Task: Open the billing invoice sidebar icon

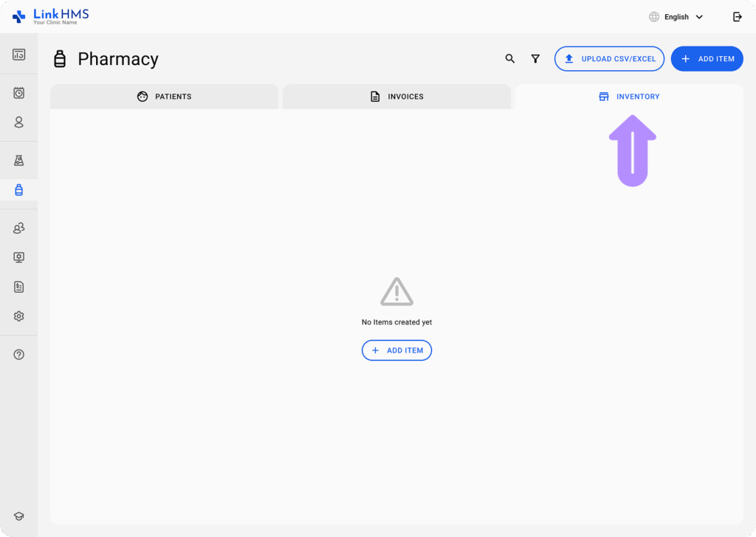Action: [x=18, y=287]
